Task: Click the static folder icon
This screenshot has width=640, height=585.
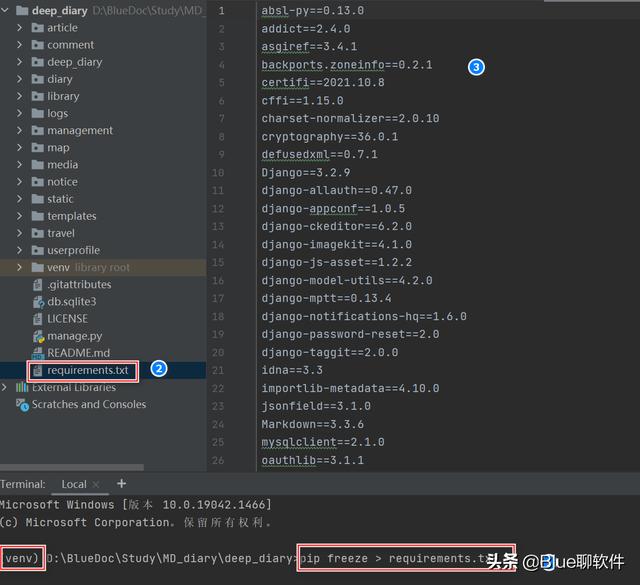Action: coord(38,199)
